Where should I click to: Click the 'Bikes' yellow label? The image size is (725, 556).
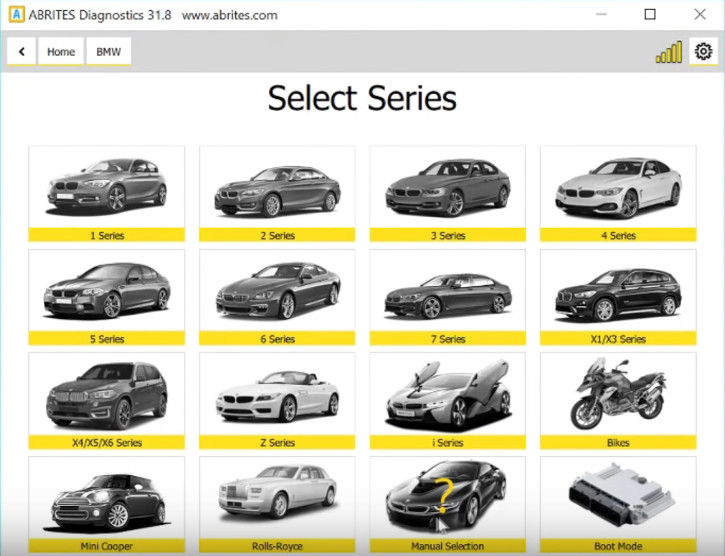click(618, 442)
